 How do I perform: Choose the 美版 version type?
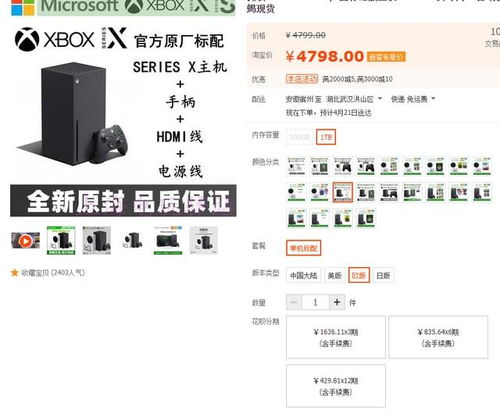tap(334, 275)
